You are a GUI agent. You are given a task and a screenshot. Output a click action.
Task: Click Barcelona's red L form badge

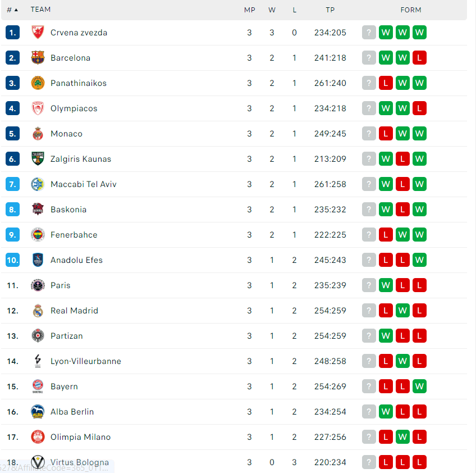[x=419, y=58]
